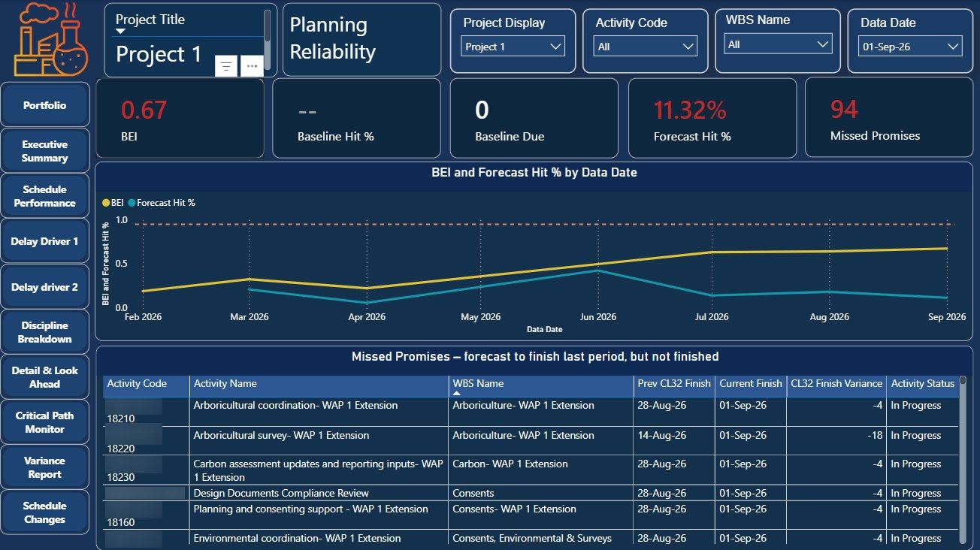Image resolution: width=980 pixels, height=550 pixels.
Task: Expand the Project Title slicer arrow
Action: (120, 32)
